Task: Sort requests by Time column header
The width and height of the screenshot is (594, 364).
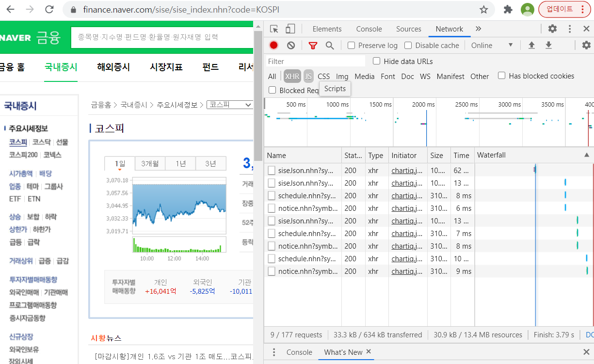Action: pos(462,155)
